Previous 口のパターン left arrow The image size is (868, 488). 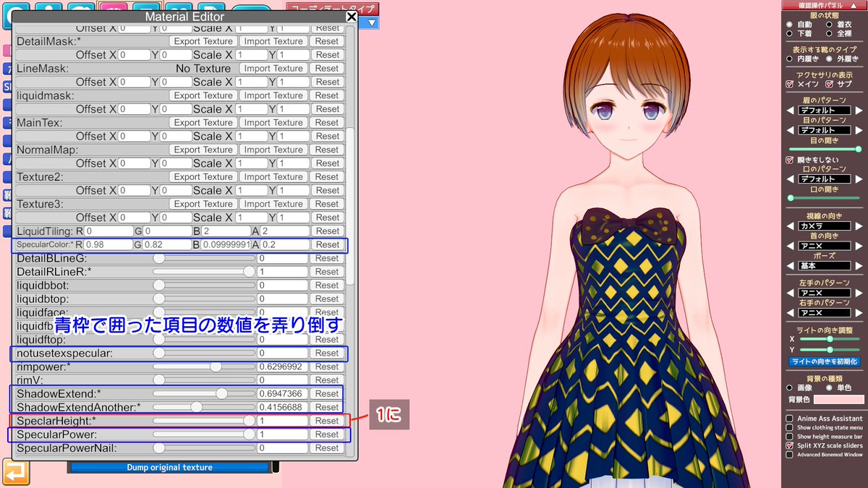pyautogui.click(x=791, y=179)
